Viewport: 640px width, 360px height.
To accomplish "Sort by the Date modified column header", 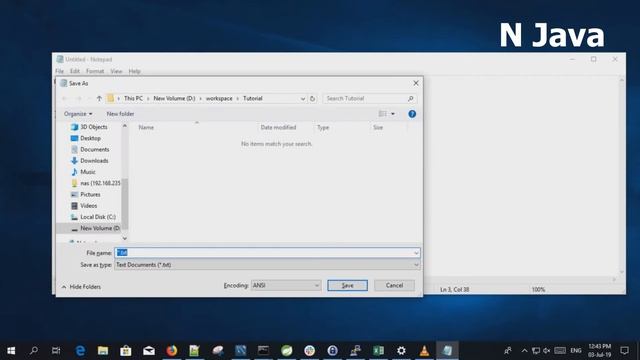I will (278, 127).
